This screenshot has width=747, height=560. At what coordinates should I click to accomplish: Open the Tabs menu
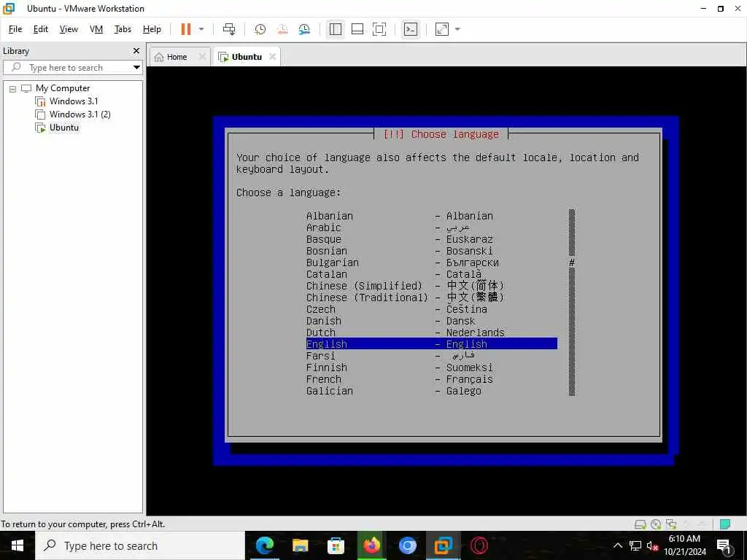(123, 29)
